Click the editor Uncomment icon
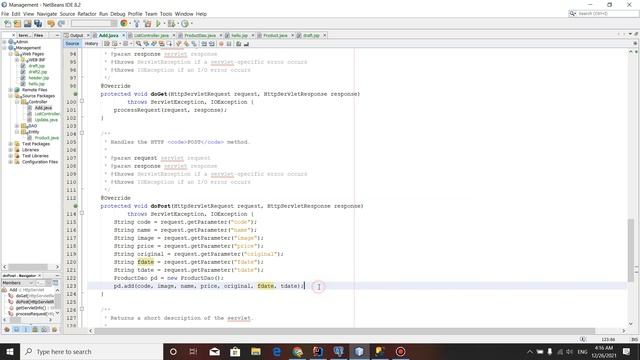The height and width of the screenshot is (360, 640). point(246,44)
